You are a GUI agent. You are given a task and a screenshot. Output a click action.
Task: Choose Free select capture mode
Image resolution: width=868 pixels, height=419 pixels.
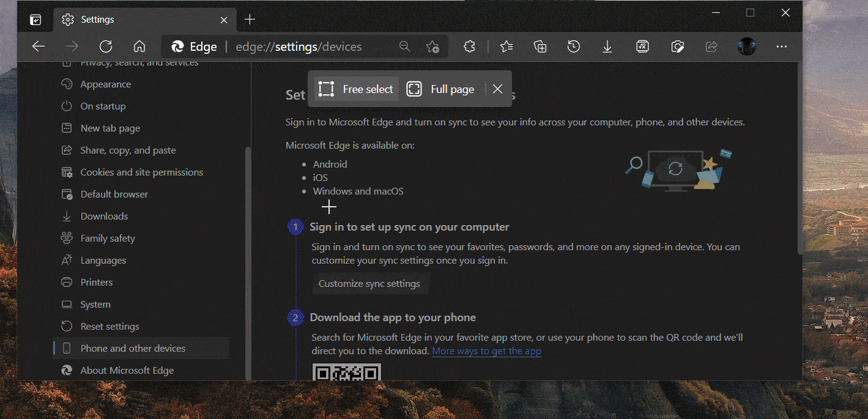pyautogui.click(x=356, y=89)
